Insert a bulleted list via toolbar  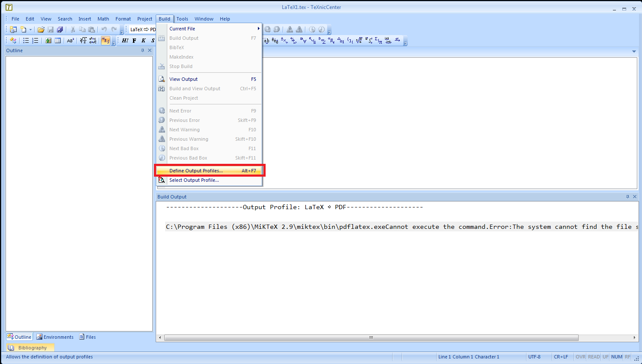click(x=26, y=41)
